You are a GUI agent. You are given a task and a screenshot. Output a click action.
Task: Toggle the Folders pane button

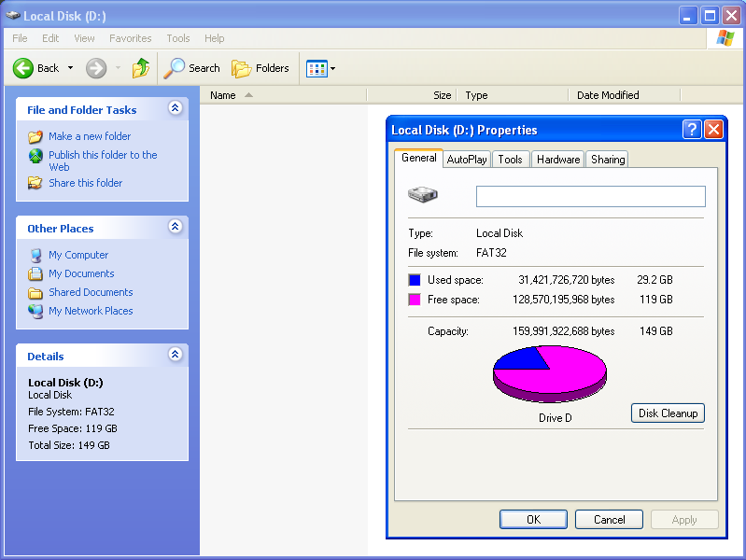[x=242, y=68]
